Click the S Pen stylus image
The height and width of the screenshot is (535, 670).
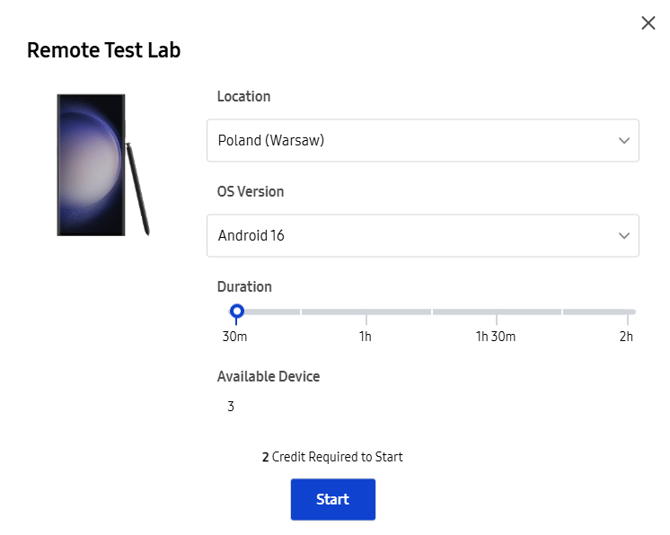click(x=138, y=190)
